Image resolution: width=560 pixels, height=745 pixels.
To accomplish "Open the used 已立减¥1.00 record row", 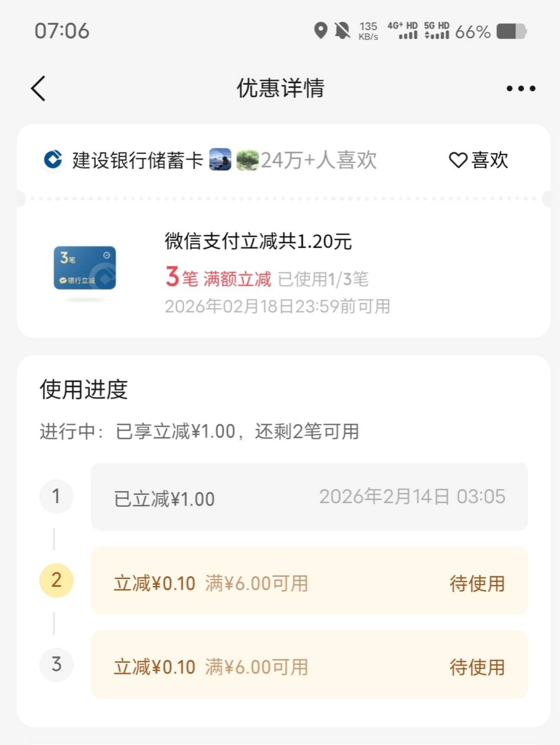I will (309, 497).
